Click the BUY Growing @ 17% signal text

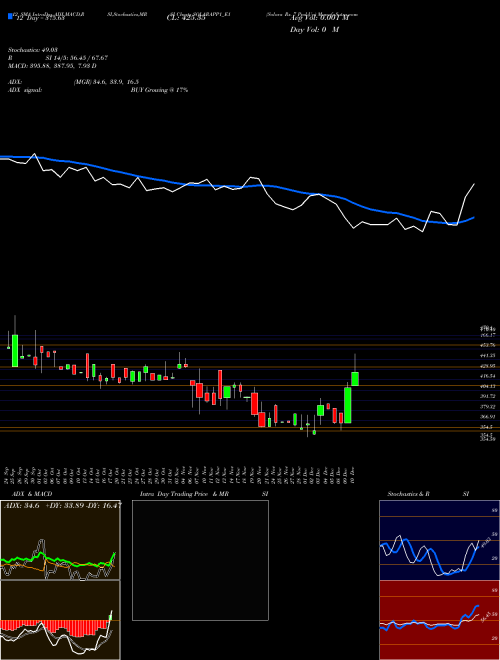[159, 90]
